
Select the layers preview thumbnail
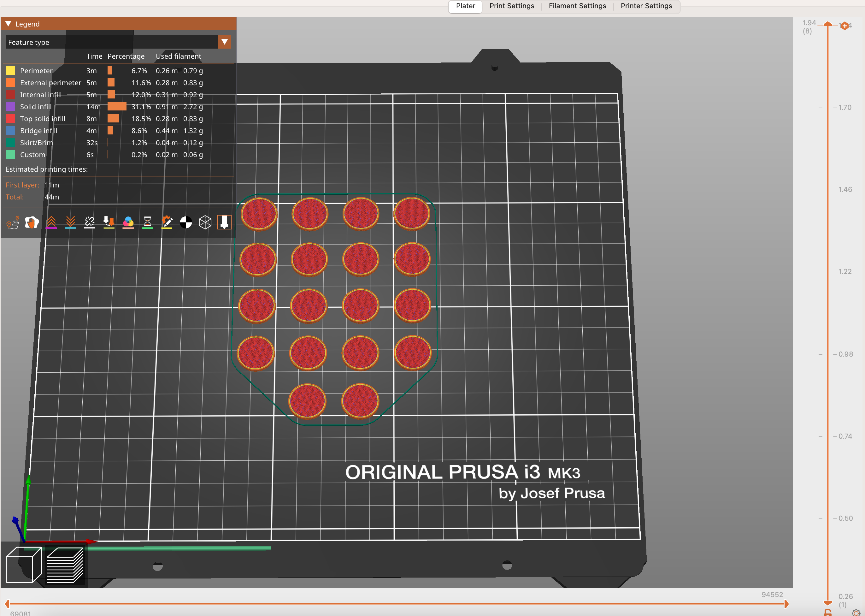pyautogui.click(x=65, y=565)
